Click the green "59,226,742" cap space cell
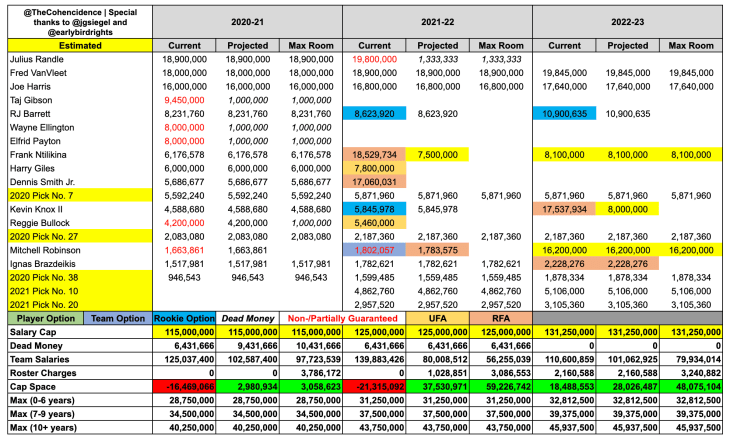This screenshot has width=730, height=441. click(x=501, y=387)
